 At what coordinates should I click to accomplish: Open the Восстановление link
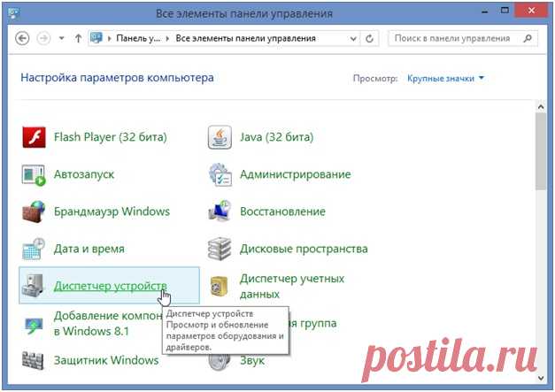point(282,211)
